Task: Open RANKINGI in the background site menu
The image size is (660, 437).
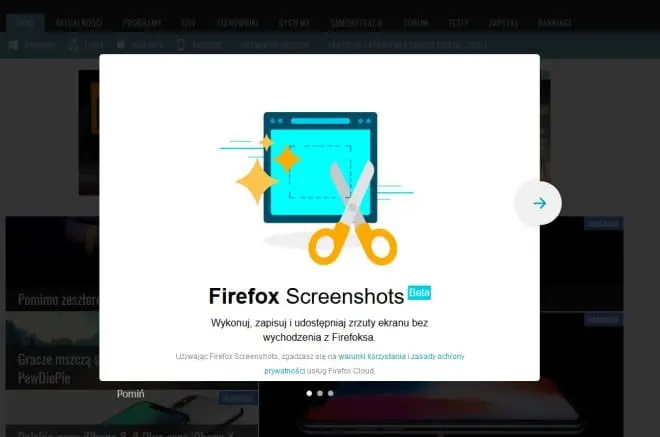Action: [x=555, y=23]
